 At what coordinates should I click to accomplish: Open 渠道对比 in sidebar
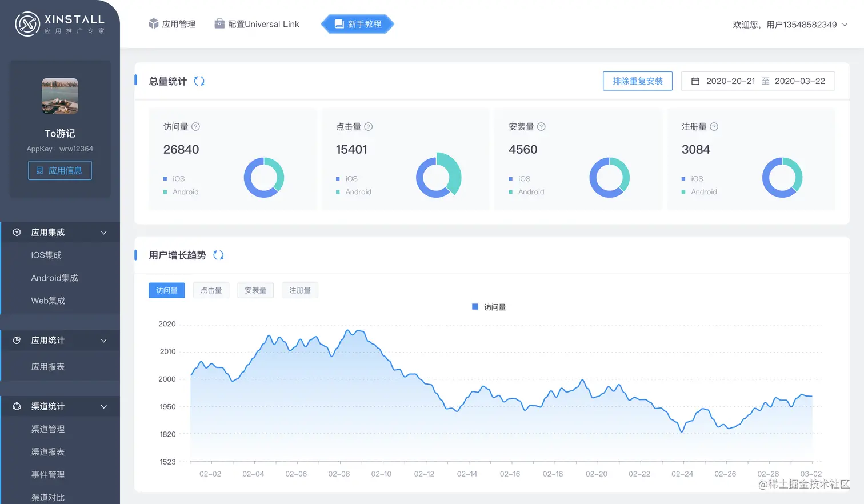click(48, 498)
